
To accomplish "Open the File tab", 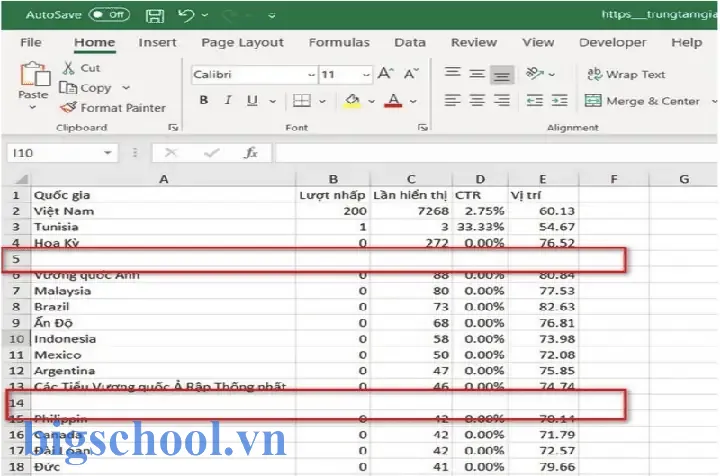I will [31, 43].
